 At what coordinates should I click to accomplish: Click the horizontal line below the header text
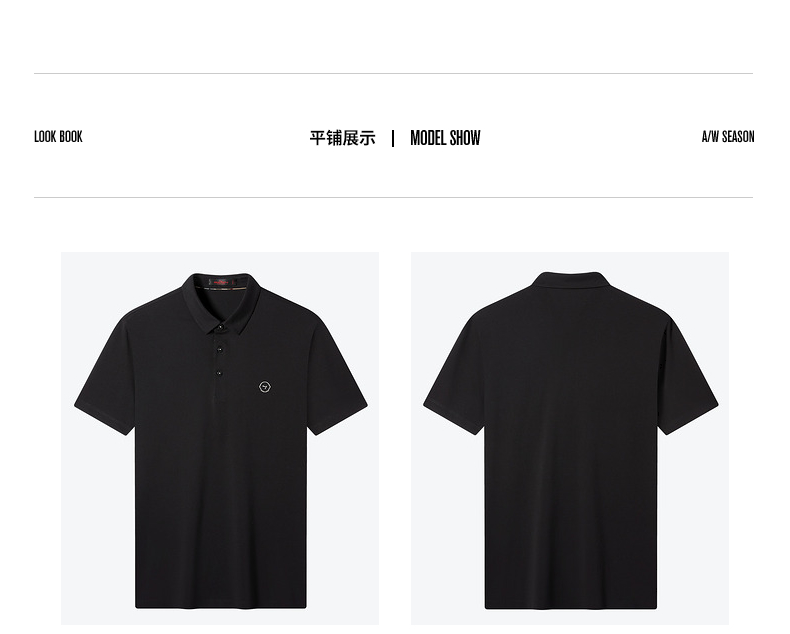[x=393, y=198]
